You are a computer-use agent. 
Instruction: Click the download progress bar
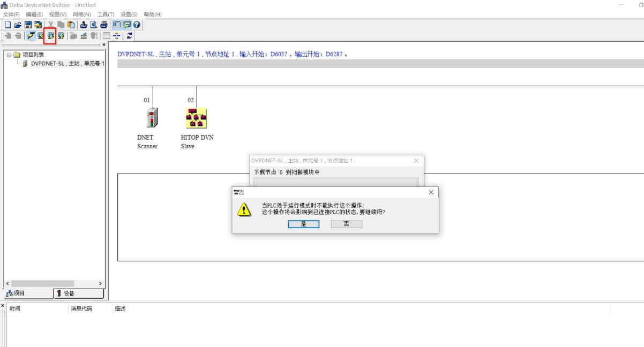click(x=336, y=182)
